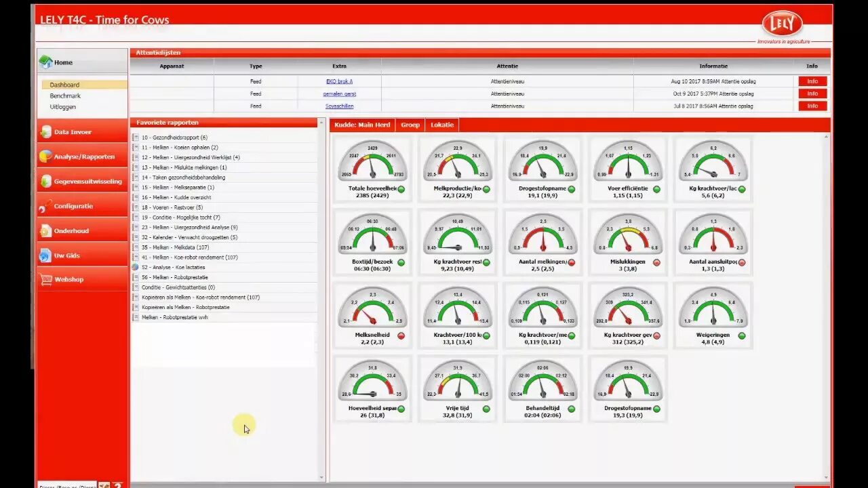Open the Drogestofopname 19,1 gauge
The height and width of the screenshot is (488, 868).
tap(542, 169)
